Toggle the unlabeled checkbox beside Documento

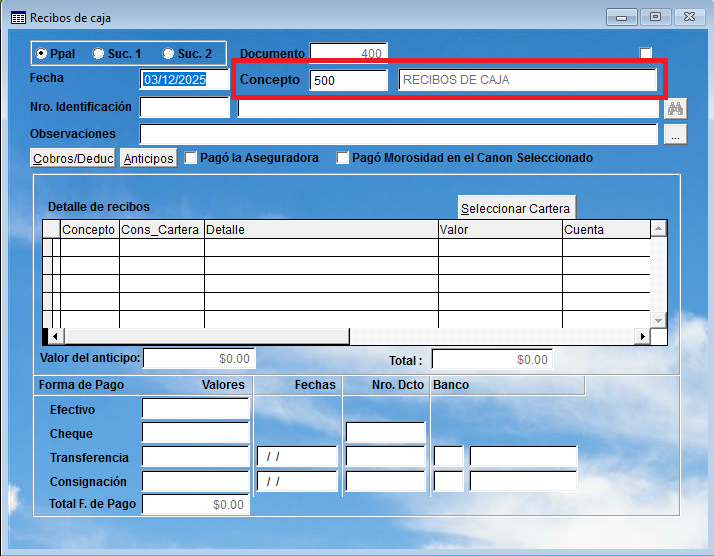point(646,53)
